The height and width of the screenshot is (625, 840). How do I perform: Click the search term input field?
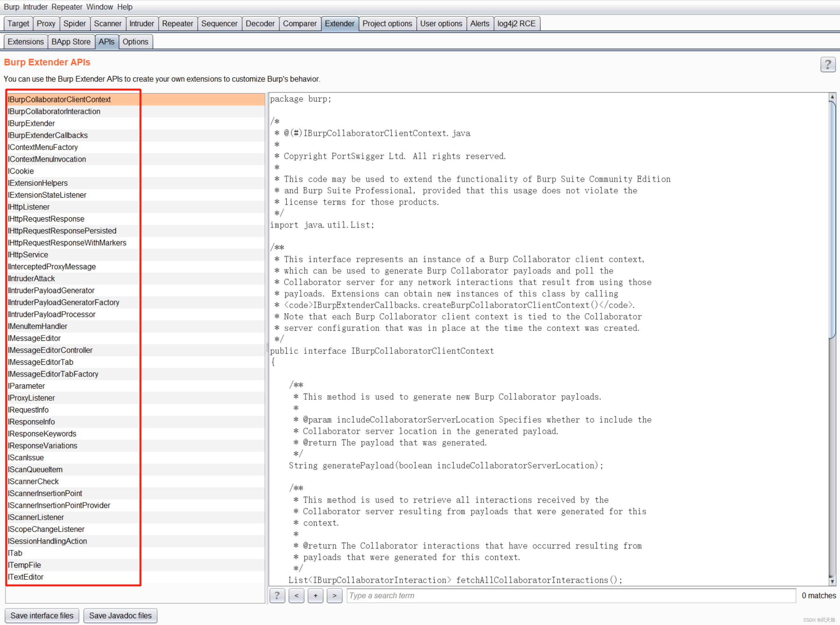coord(571,595)
